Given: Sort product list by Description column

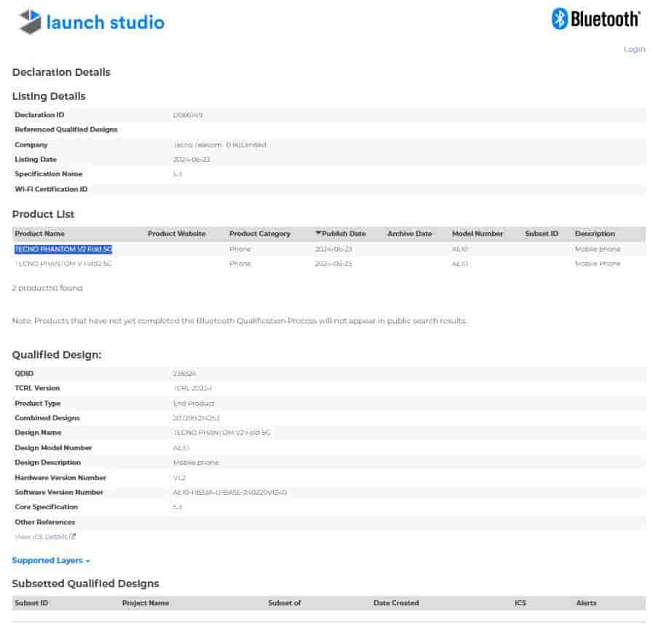Looking at the screenshot, I should tap(594, 234).
